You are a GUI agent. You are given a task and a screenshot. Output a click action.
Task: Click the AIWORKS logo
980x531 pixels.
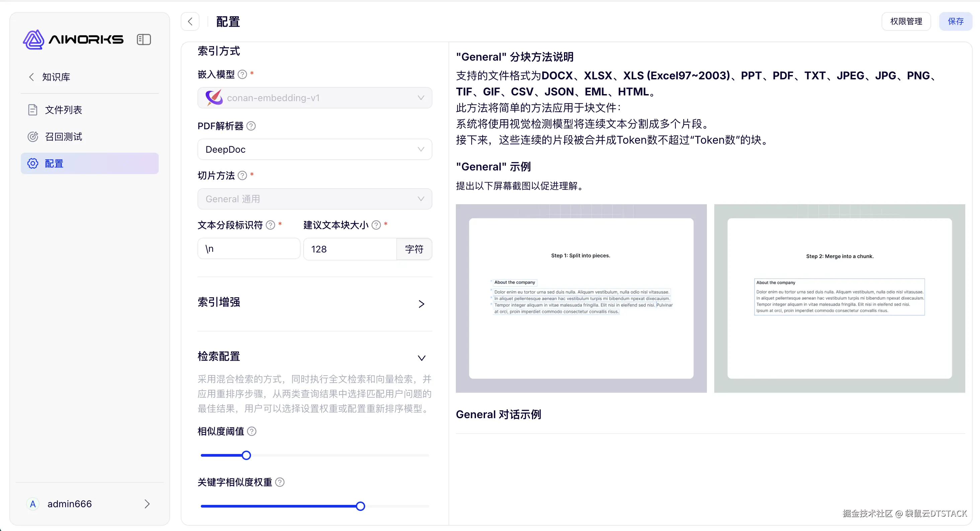click(73, 40)
